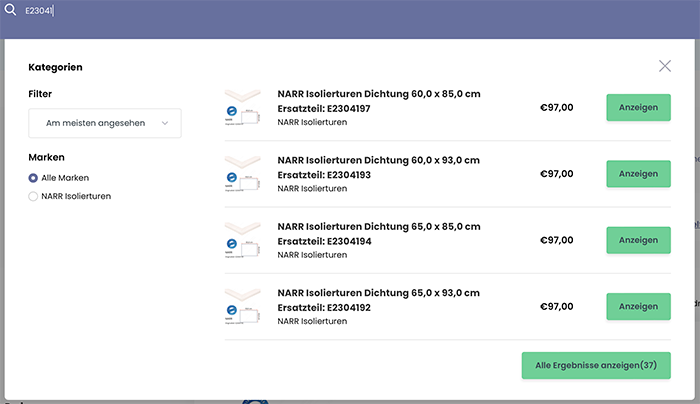This screenshot has width=700, height=404.
Task: Select the 'Alle Marken' radio option
Action: (33, 178)
